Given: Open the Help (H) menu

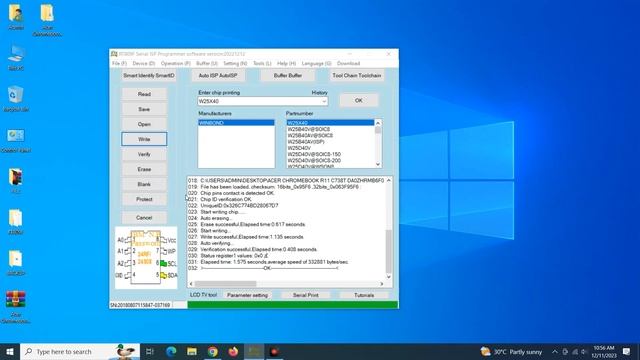Looking at the screenshot, I should pos(286,64).
